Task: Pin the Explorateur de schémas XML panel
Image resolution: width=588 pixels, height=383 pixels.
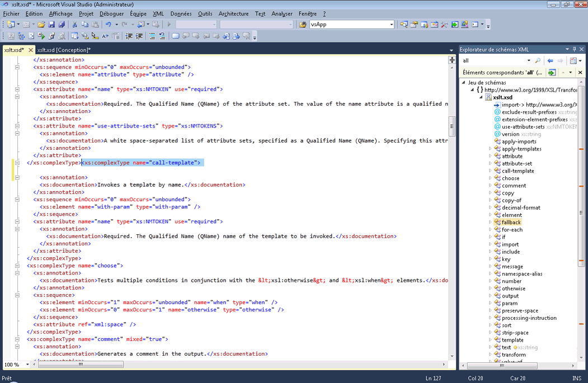Action: coord(574,49)
